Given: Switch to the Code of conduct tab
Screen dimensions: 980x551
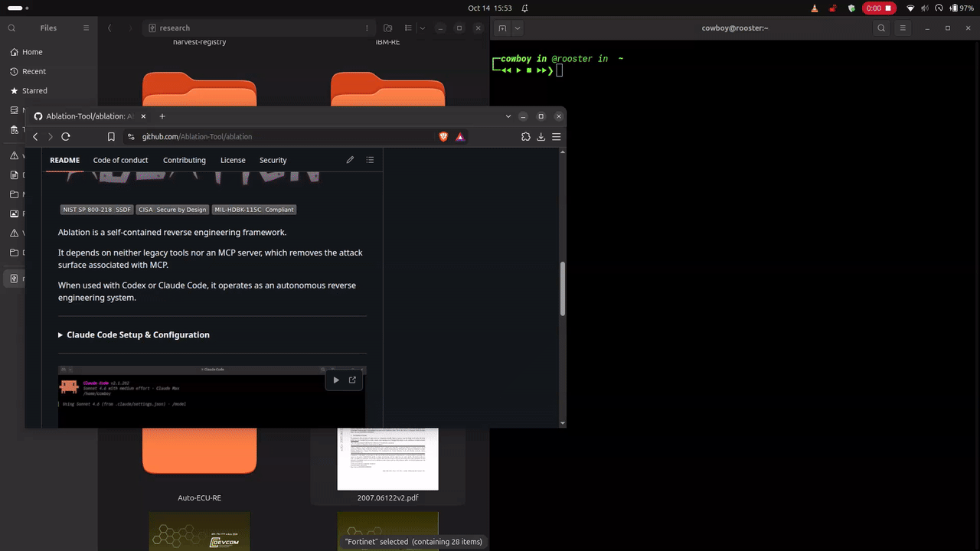Looking at the screenshot, I should tap(120, 160).
